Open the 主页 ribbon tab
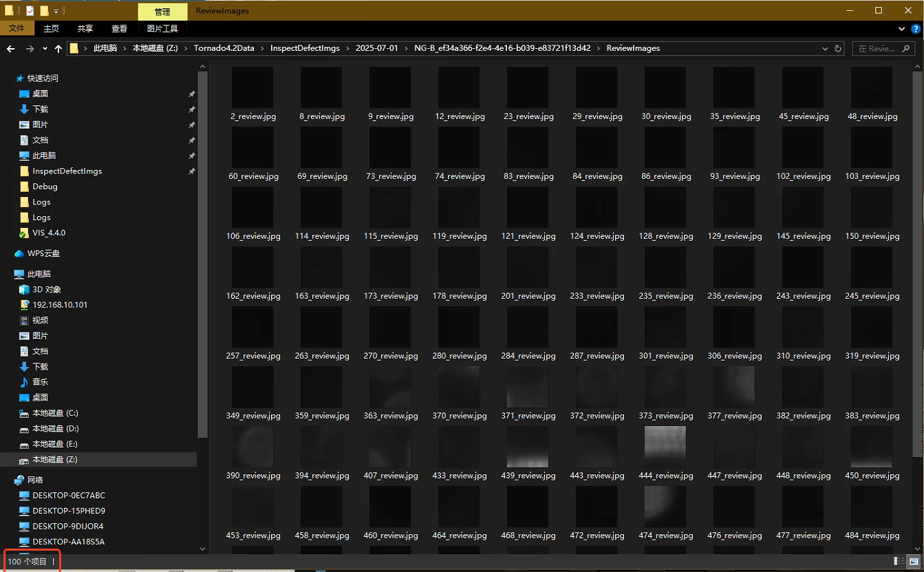 click(51, 28)
